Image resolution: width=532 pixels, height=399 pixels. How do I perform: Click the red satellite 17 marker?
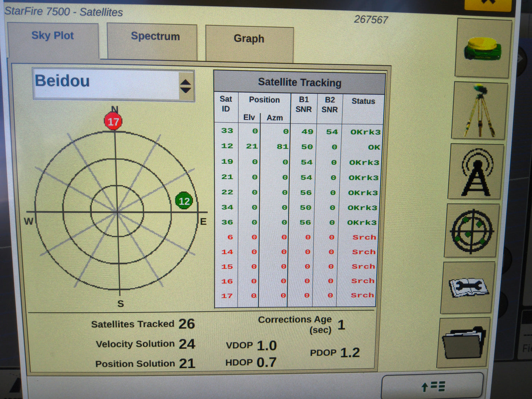point(113,121)
